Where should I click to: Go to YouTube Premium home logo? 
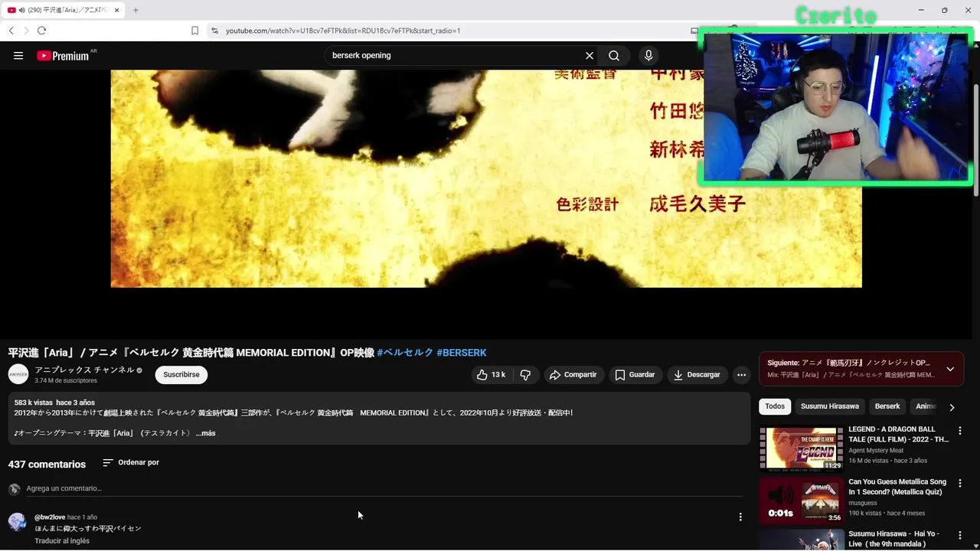coord(63,55)
